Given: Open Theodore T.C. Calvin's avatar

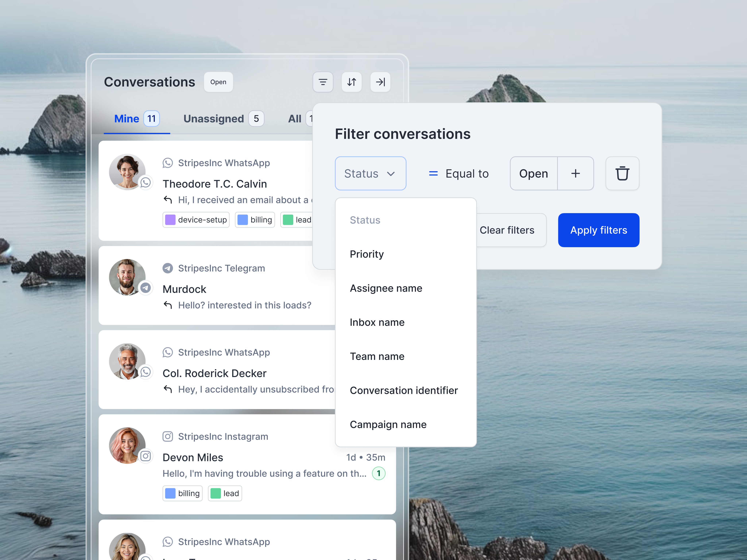Looking at the screenshot, I should coord(127,172).
